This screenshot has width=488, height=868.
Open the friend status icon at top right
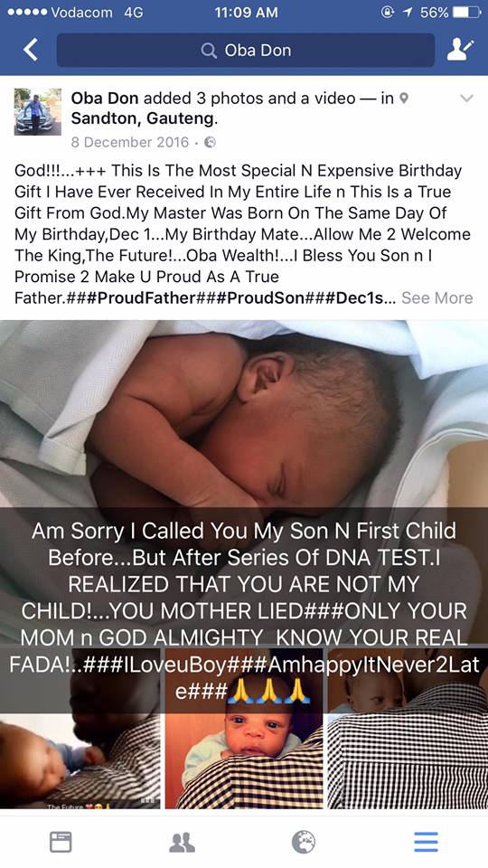point(460,51)
